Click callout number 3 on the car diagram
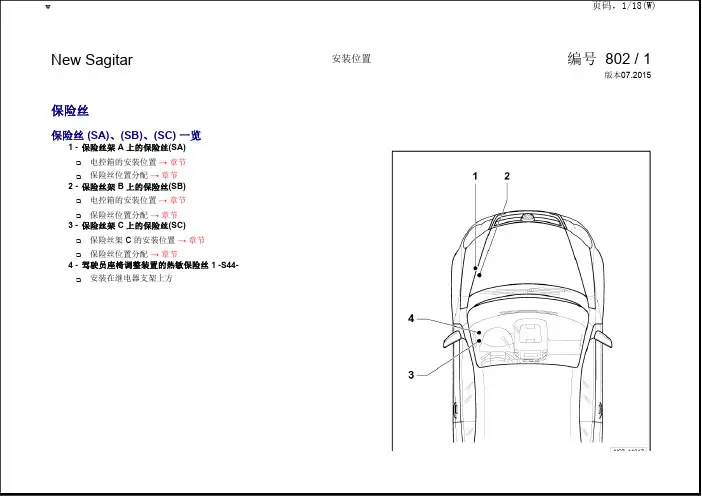This screenshot has height=496, width=702. click(410, 374)
